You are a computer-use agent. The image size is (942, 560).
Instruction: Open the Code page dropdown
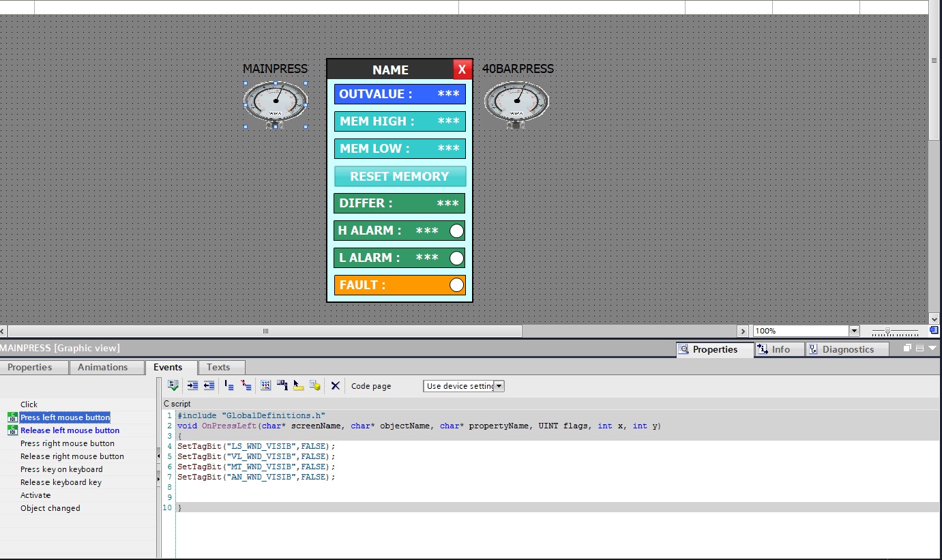499,386
